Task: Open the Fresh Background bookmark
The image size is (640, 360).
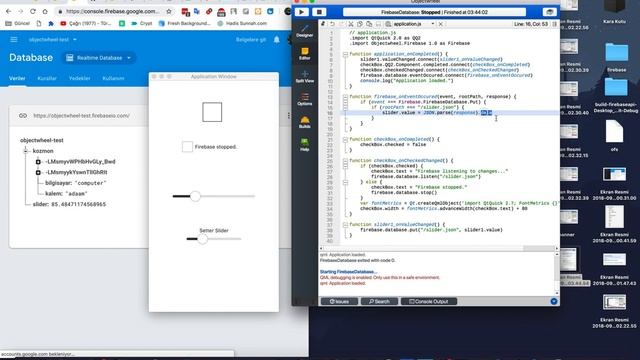Action: point(184,24)
